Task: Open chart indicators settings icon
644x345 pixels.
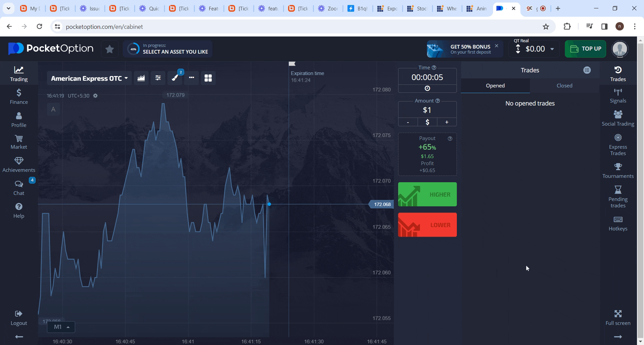Action: (x=158, y=78)
